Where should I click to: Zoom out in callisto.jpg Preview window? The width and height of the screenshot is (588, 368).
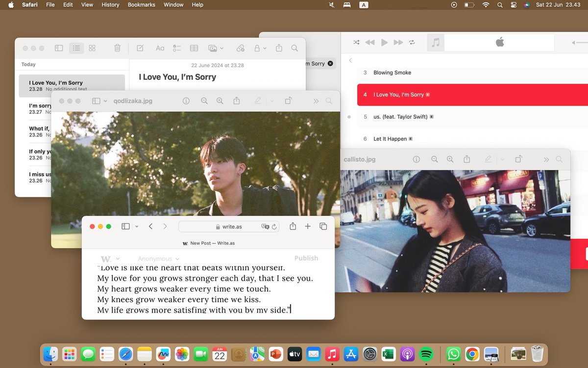coord(435,159)
